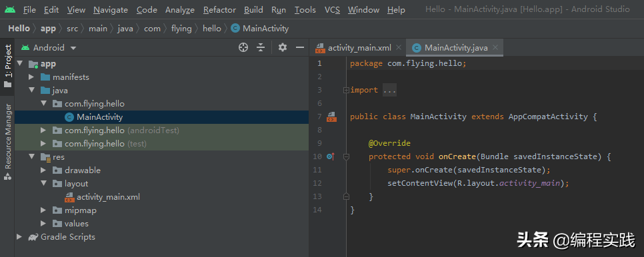The width and height of the screenshot is (644, 257).
Task: Click the related XML file gutter icon on line 7
Action: coord(331,117)
